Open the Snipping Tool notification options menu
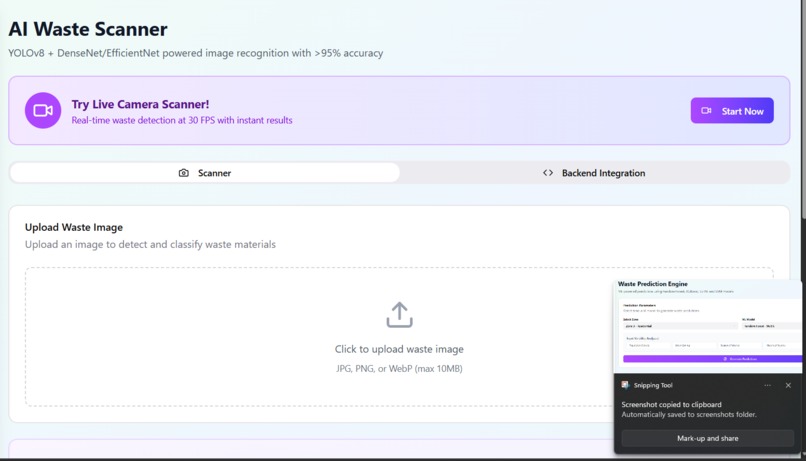 coord(767,385)
